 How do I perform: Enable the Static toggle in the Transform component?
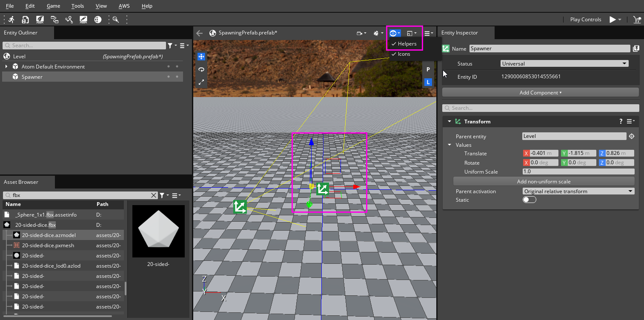tap(529, 199)
